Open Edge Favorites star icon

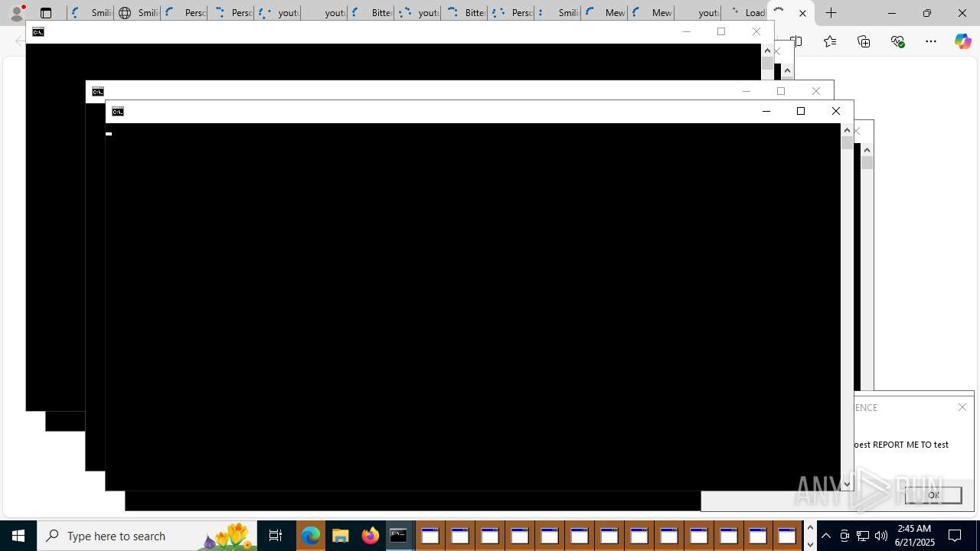coord(830,41)
